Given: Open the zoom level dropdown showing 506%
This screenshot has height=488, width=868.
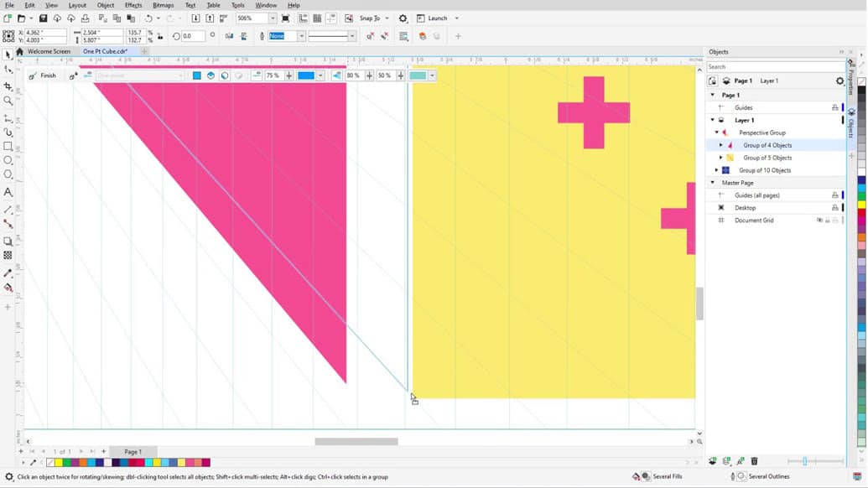Looking at the screenshot, I should tap(273, 18).
